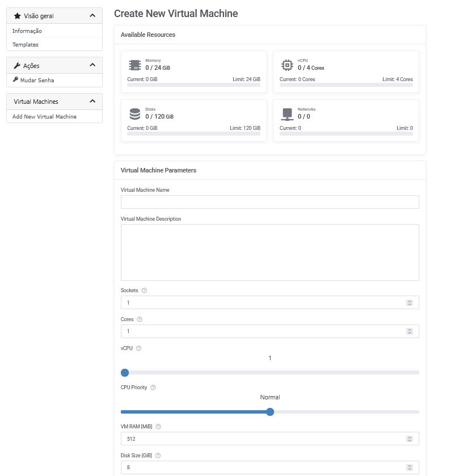This screenshot has width=472, height=476.
Task: Collapse the Visão geral sidebar section
Action: pos(92,16)
